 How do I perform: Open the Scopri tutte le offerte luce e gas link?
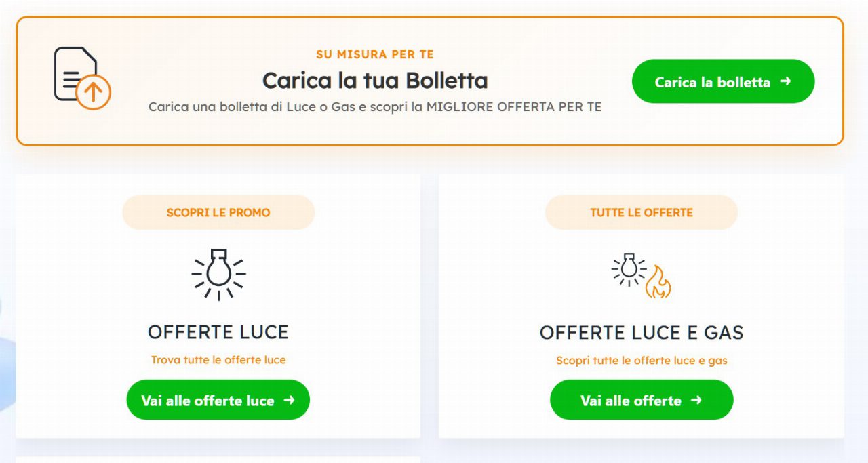click(x=642, y=361)
